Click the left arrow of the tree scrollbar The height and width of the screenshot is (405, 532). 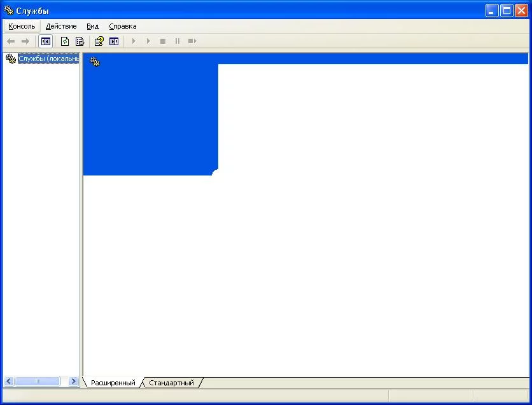[9, 381]
